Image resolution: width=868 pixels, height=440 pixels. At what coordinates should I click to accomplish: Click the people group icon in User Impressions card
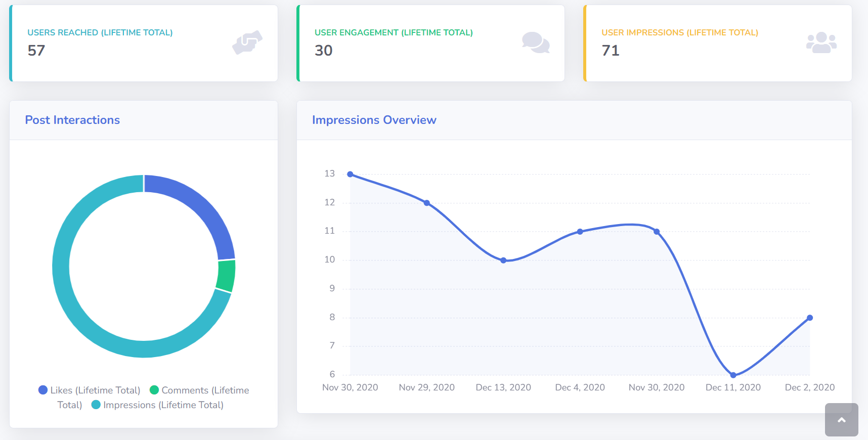(x=821, y=42)
